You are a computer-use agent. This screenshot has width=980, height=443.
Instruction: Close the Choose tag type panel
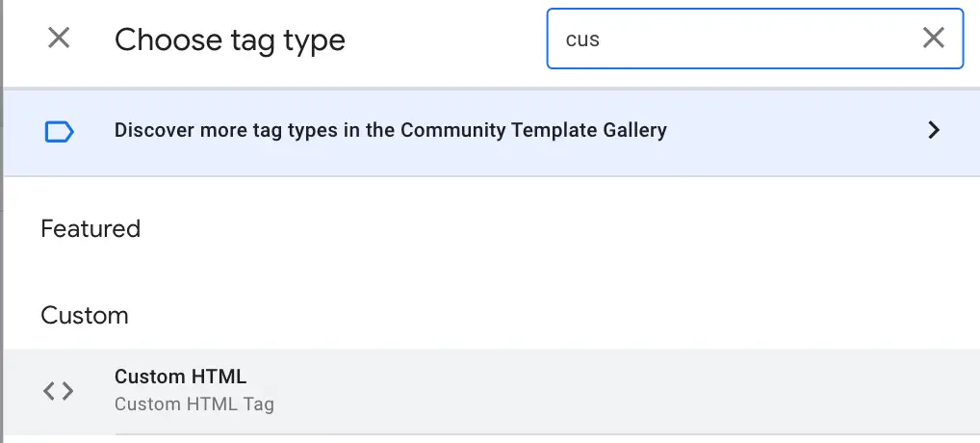click(x=59, y=39)
